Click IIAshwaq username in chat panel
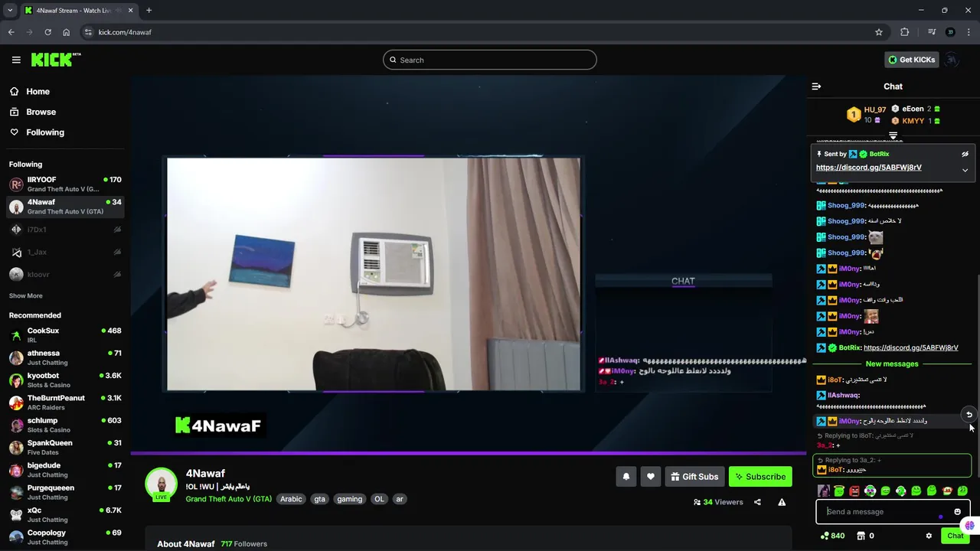The image size is (980, 551). (844, 396)
